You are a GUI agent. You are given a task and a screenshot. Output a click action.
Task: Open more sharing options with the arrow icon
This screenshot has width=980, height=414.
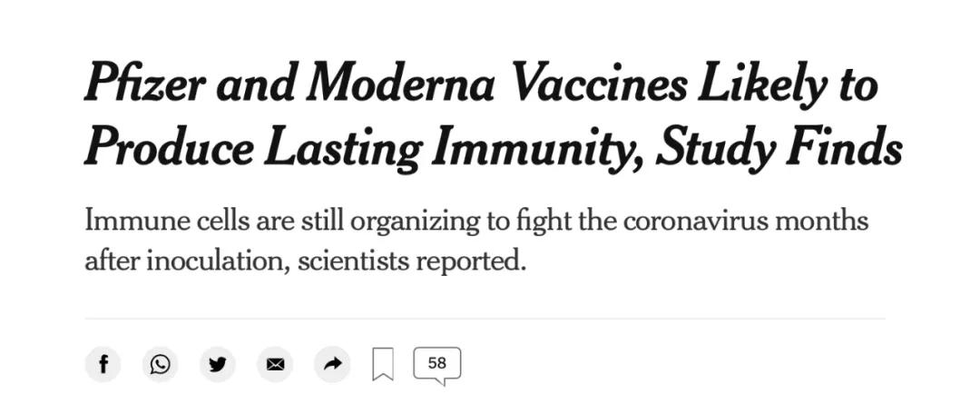click(332, 364)
